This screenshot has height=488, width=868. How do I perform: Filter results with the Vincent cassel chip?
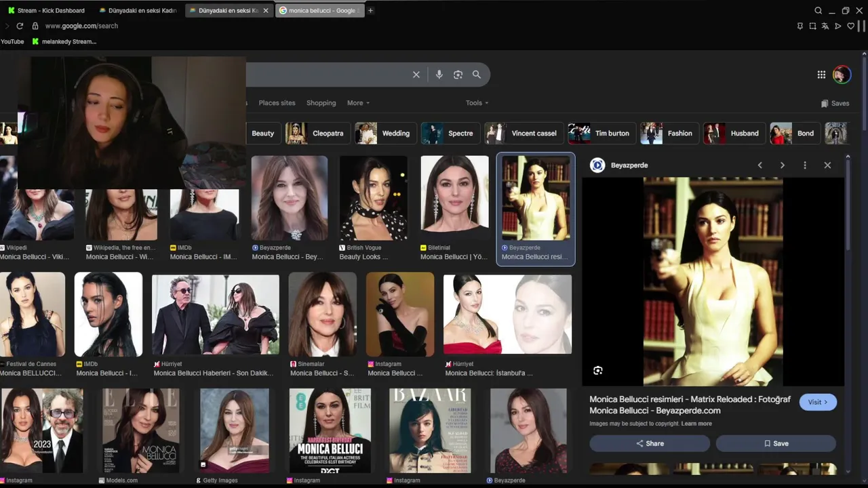tap(524, 134)
